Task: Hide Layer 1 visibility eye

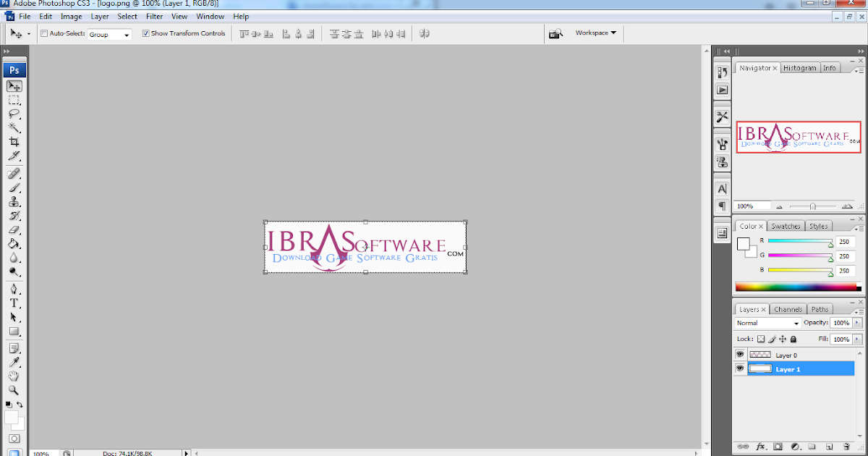Action: point(739,368)
